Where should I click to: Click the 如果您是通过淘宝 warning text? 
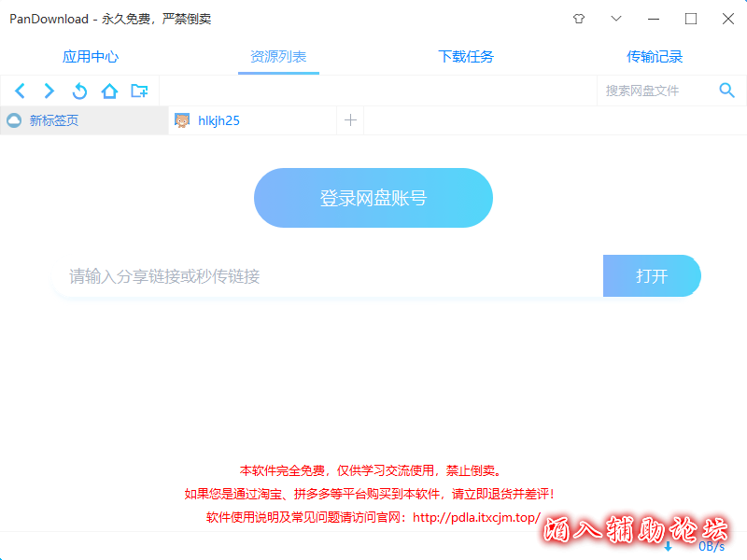(x=370, y=494)
